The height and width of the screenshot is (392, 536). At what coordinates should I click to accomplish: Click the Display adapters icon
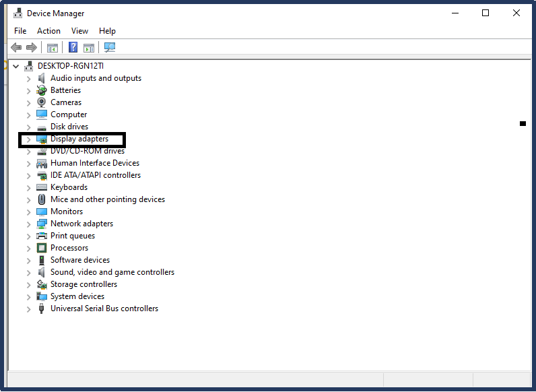tap(41, 139)
